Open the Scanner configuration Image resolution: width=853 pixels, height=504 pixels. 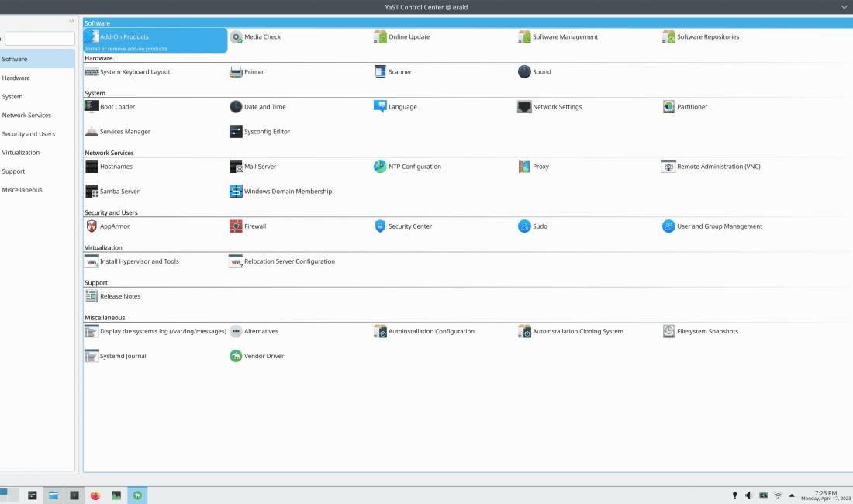point(393,72)
